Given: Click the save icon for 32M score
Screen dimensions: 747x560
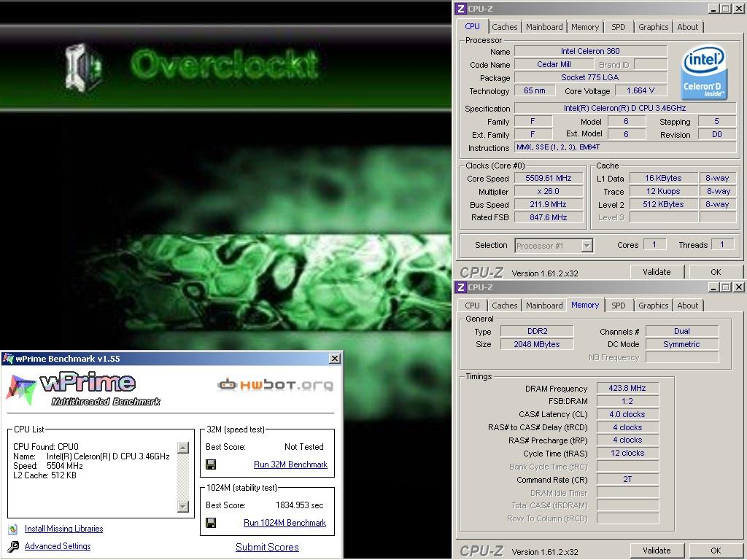Looking at the screenshot, I should point(211,464).
